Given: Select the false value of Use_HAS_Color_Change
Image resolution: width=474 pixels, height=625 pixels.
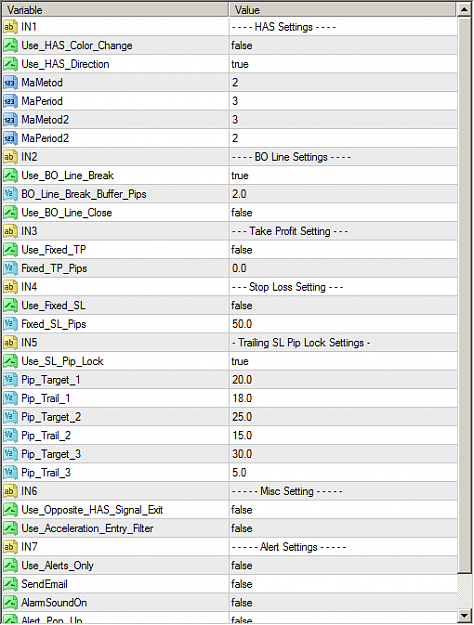Looking at the screenshot, I should click(x=242, y=45).
